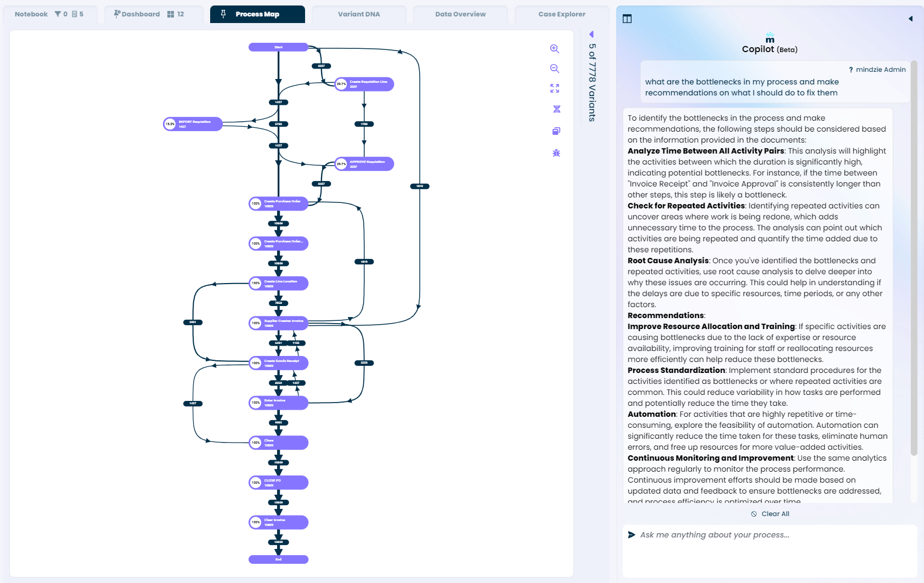The width and height of the screenshot is (924, 583).
Task: Open the Copilot panel layout icon
Action: [627, 18]
